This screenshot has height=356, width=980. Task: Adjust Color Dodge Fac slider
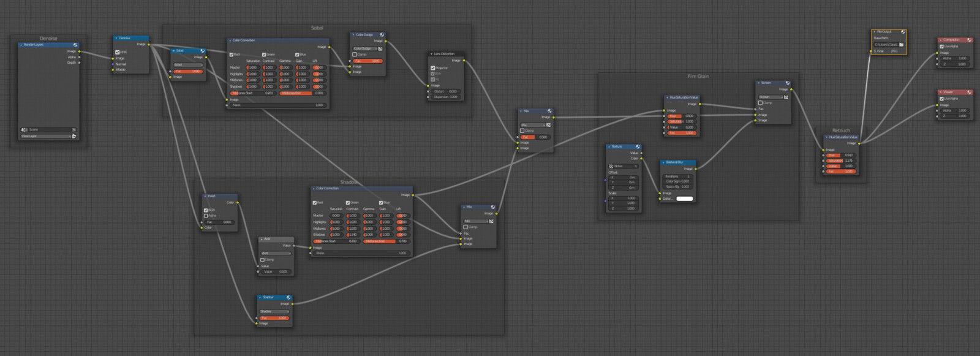pyautogui.click(x=367, y=61)
